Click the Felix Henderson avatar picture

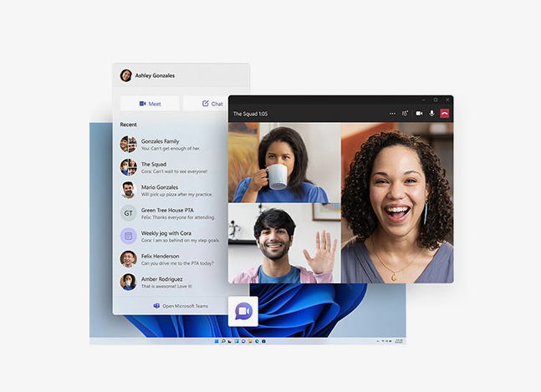[128, 259]
